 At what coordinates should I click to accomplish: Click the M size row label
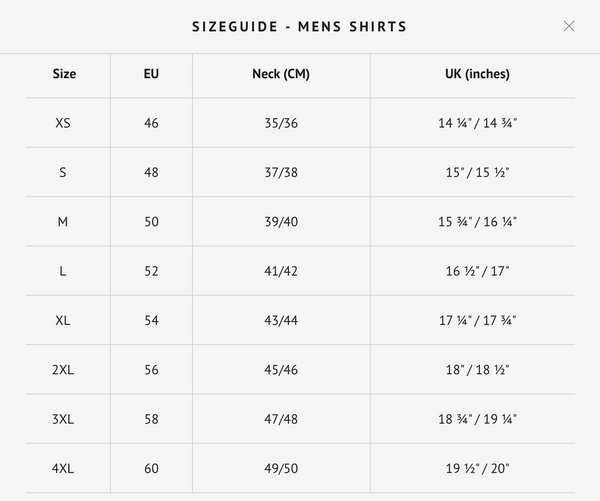point(63,222)
